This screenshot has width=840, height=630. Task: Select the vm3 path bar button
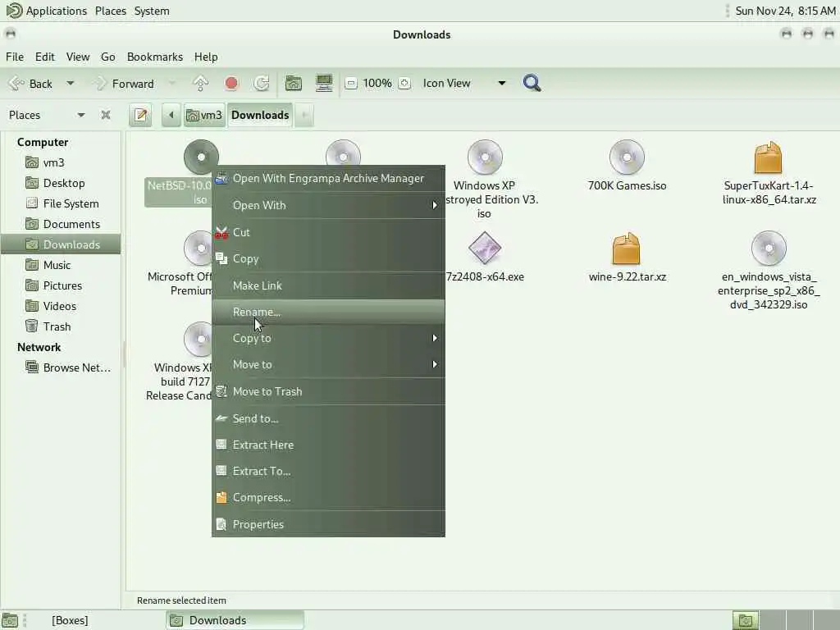pos(204,115)
